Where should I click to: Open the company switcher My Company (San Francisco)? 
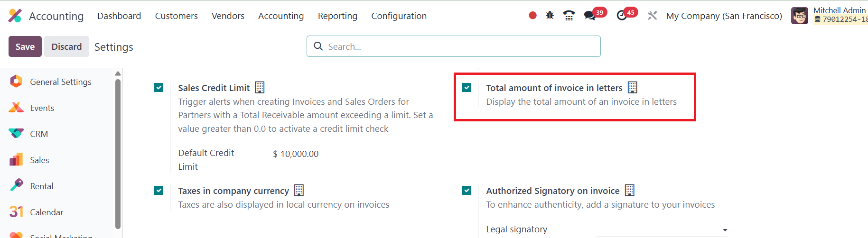point(724,16)
